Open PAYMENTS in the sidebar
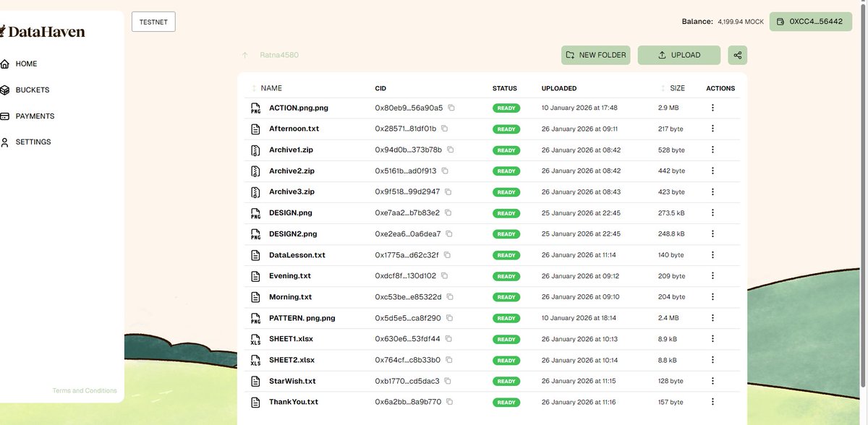This screenshot has height=425, width=868. coord(27,116)
